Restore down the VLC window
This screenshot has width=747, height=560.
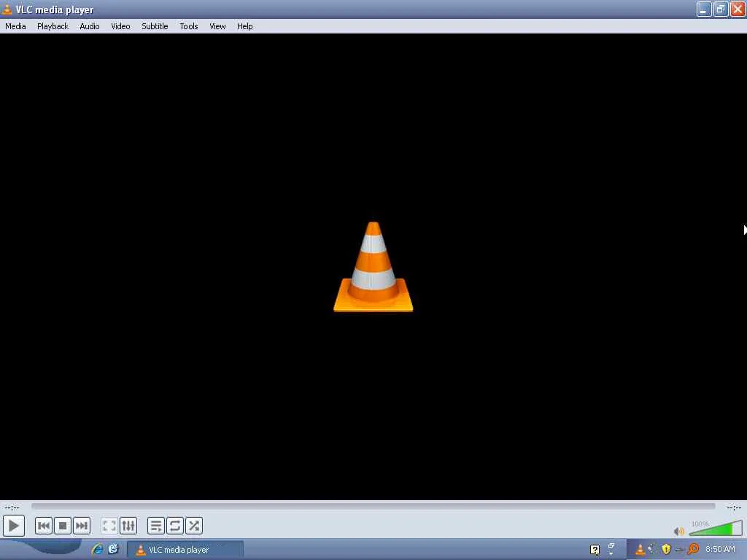pos(720,9)
